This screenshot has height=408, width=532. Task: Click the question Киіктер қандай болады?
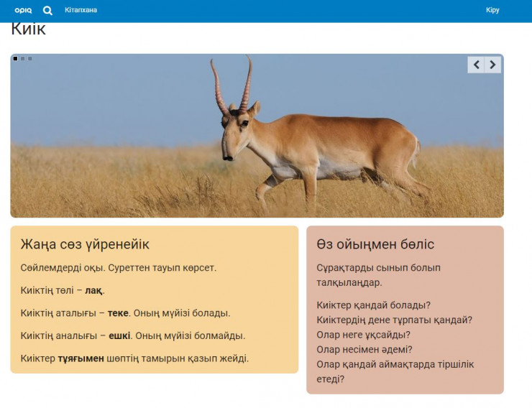pyautogui.click(x=373, y=305)
